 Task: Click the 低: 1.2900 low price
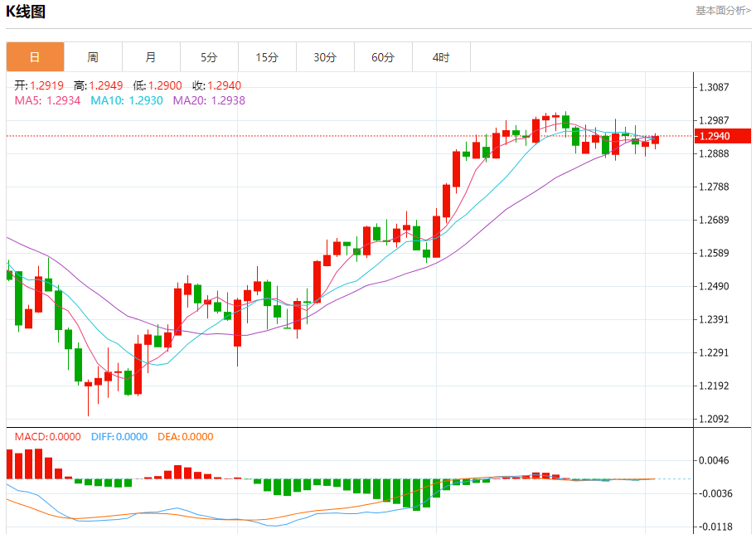157,85
